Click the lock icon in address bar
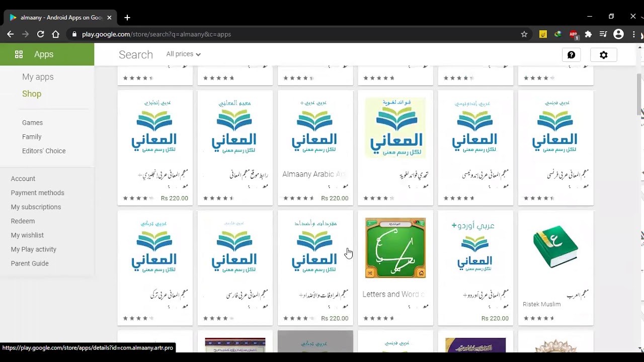 pos(74,34)
